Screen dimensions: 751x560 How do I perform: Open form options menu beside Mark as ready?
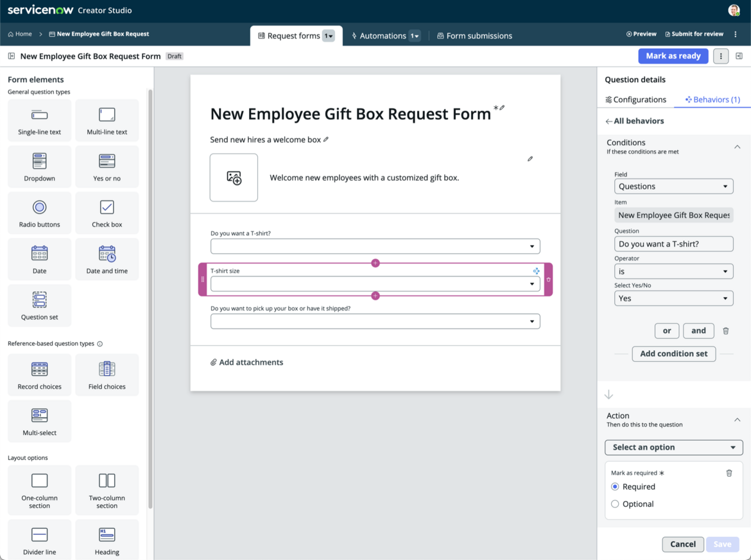pos(721,56)
